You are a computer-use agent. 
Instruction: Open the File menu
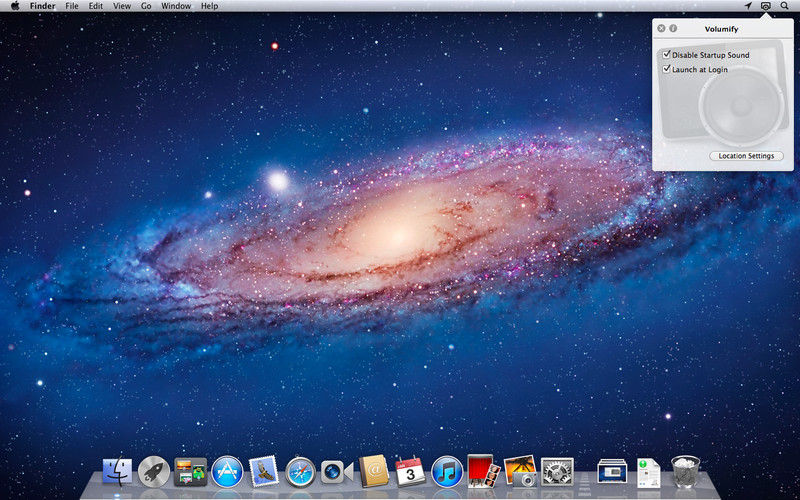72,6
